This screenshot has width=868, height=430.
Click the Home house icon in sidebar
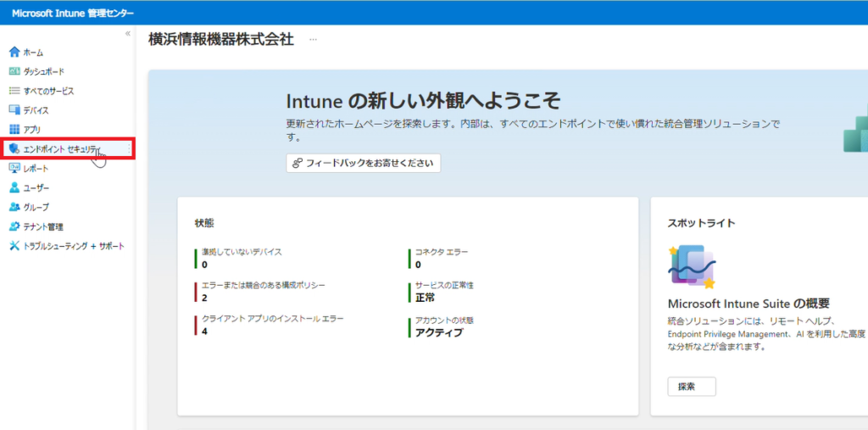click(14, 52)
